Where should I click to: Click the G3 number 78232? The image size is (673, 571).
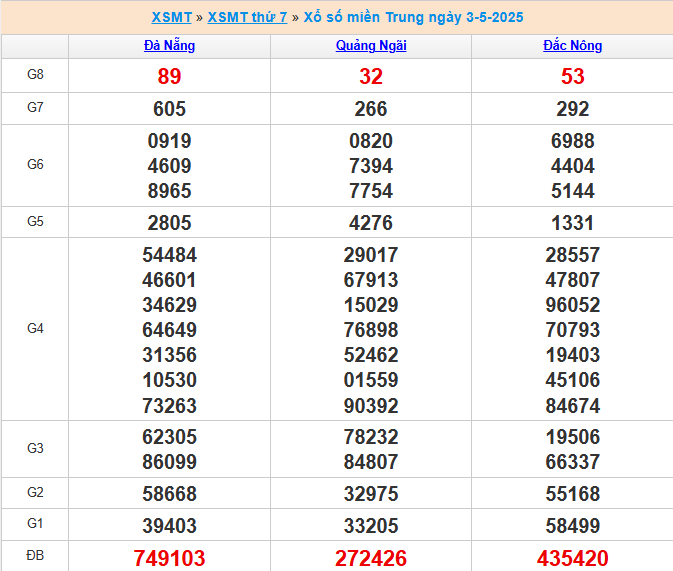click(371, 437)
